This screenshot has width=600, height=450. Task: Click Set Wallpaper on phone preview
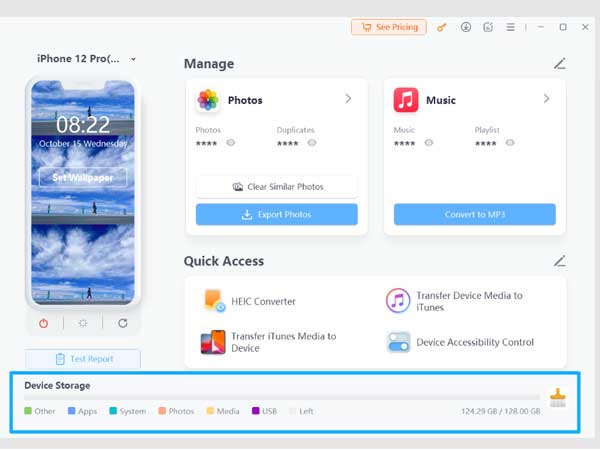83,178
